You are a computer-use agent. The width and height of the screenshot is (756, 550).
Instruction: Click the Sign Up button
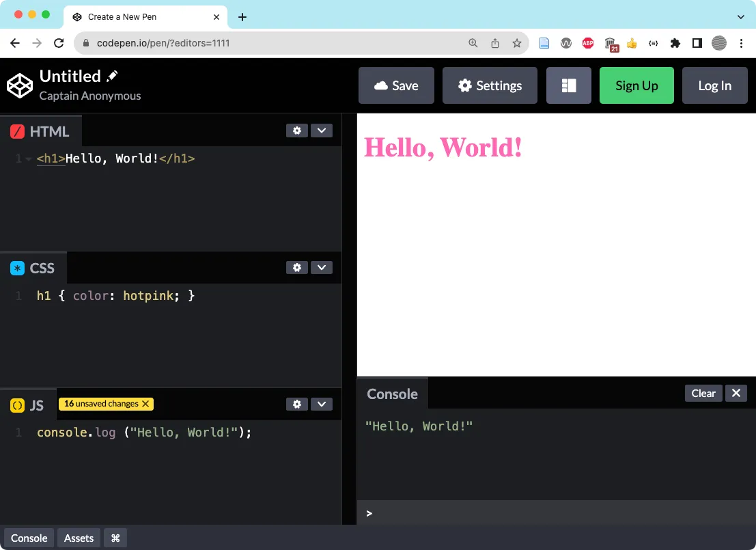click(x=636, y=85)
